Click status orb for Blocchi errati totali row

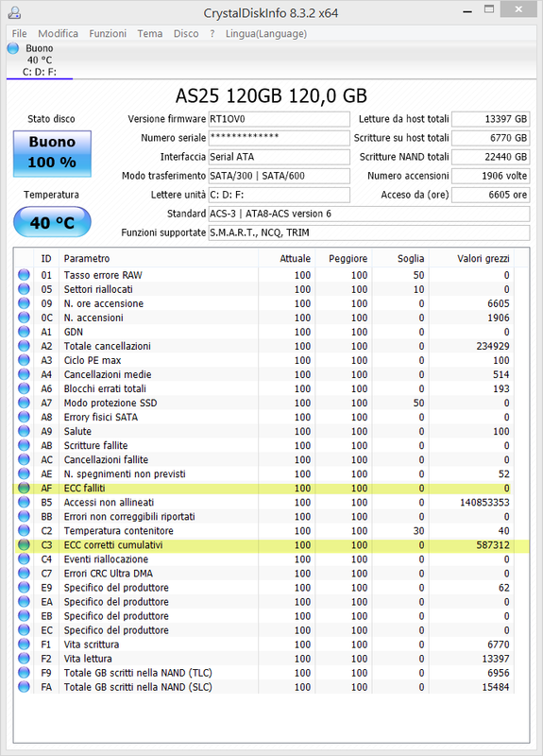pyautogui.click(x=24, y=388)
